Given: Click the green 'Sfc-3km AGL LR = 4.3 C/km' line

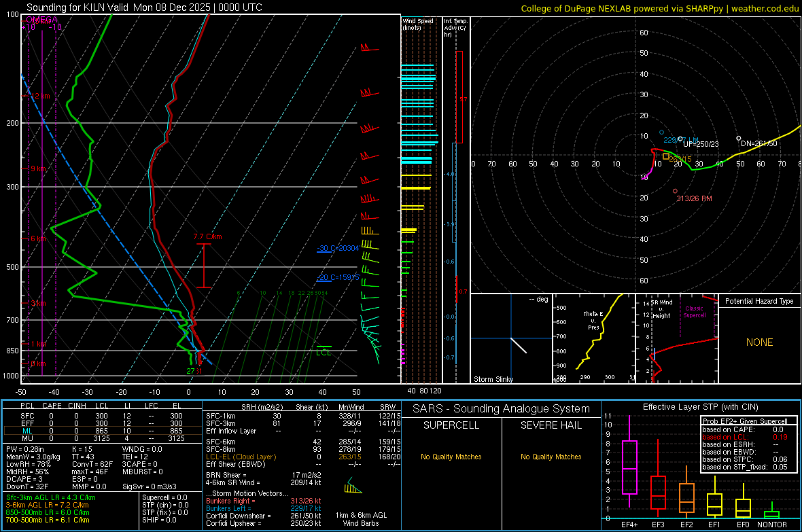Looking at the screenshot, I should click(x=51, y=497).
